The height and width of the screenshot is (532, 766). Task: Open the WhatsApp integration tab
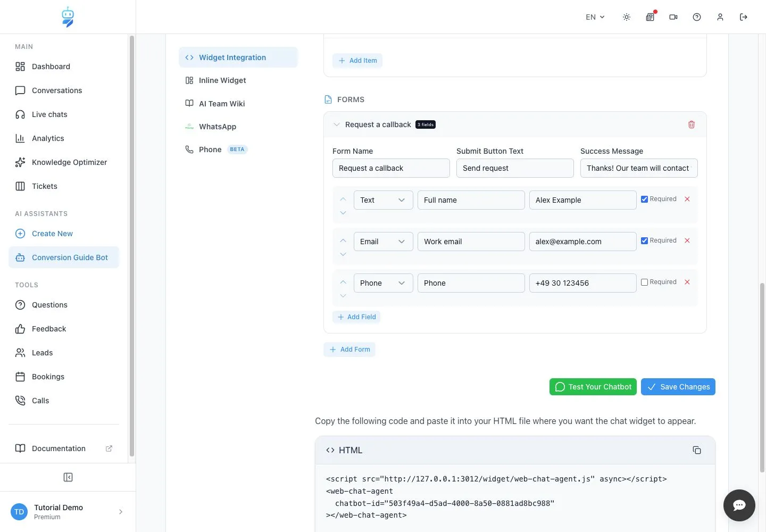pos(238,127)
